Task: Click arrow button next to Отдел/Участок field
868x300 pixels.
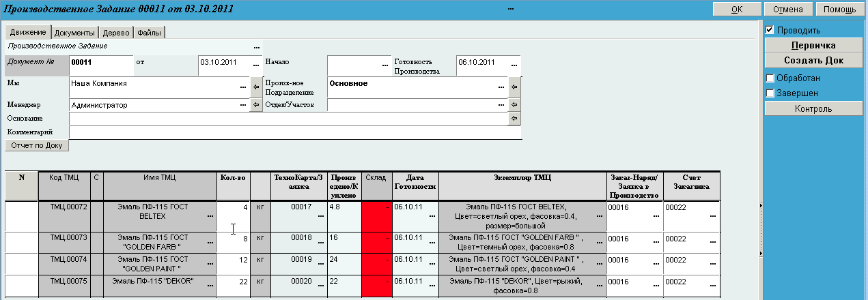Action: (514, 105)
